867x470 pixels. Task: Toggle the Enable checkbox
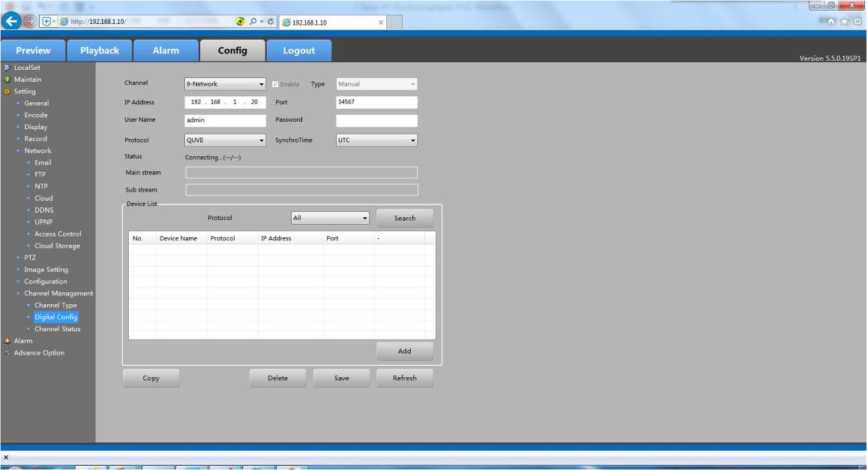point(276,84)
